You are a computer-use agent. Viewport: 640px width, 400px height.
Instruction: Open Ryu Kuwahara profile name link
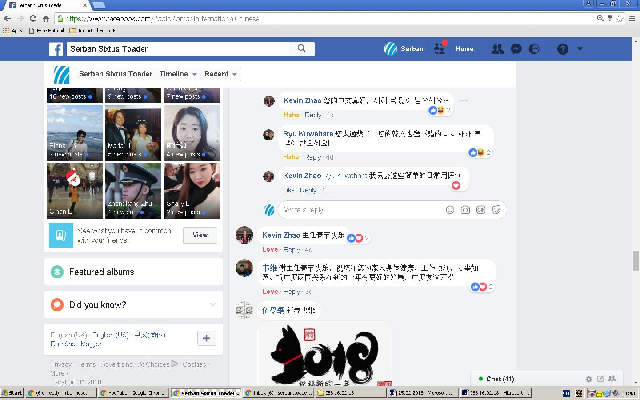click(308, 134)
